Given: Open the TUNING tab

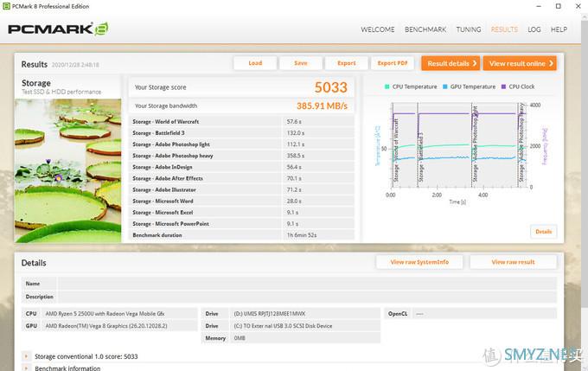Looking at the screenshot, I should coord(469,29).
